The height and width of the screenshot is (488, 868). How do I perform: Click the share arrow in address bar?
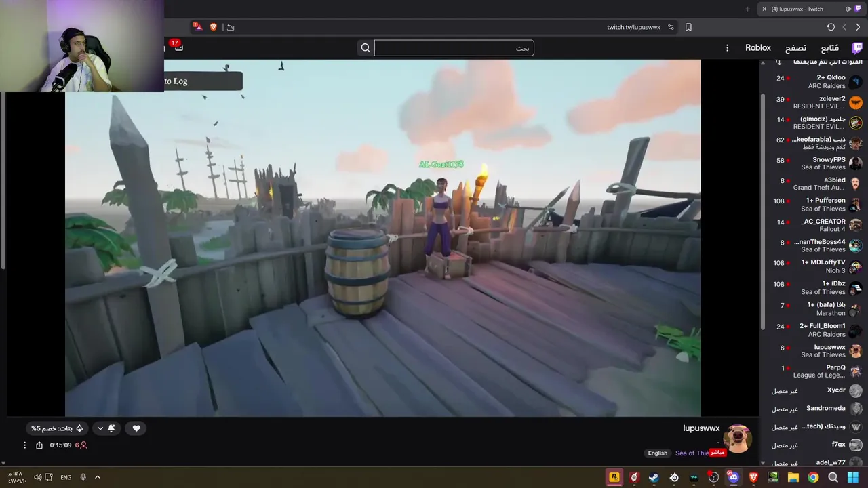pos(231,27)
